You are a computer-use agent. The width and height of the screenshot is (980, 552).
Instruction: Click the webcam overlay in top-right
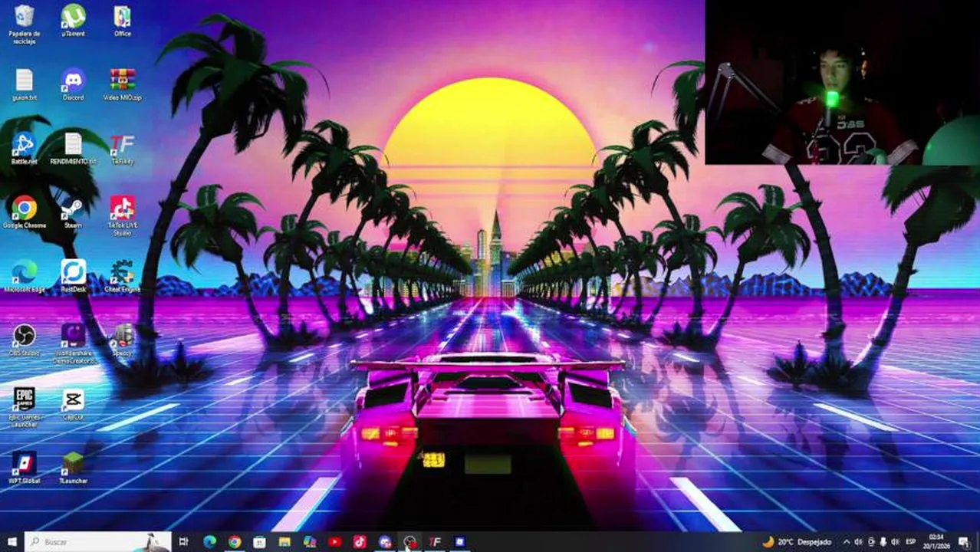842,82
